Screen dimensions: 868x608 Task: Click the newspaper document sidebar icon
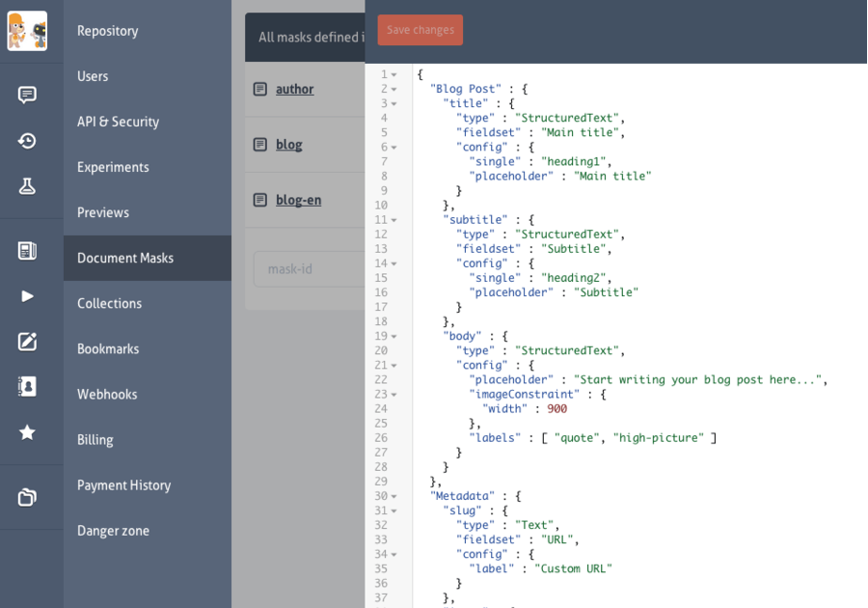(x=27, y=251)
